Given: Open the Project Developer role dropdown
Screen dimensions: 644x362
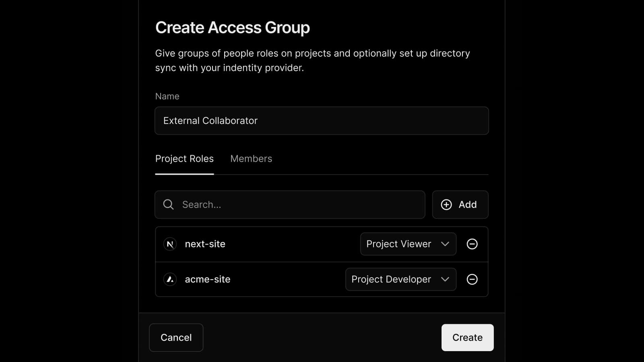Looking at the screenshot, I should tap(391, 279).
